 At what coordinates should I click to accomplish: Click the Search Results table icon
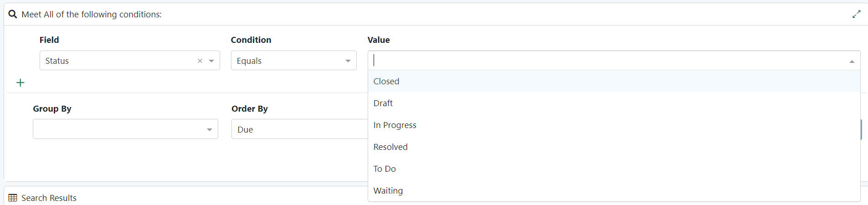coord(13,198)
